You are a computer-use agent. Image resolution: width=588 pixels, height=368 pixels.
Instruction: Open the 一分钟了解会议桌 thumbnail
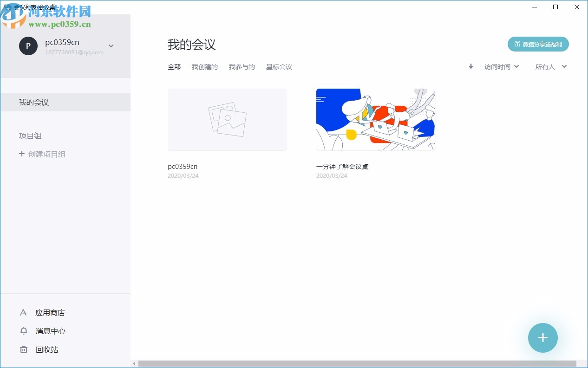[x=375, y=119]
